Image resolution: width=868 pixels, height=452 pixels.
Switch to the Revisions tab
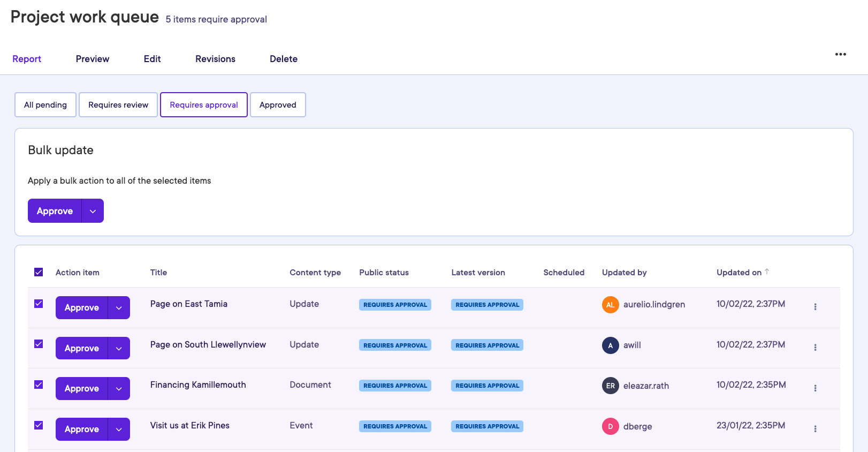click(215, 59)
